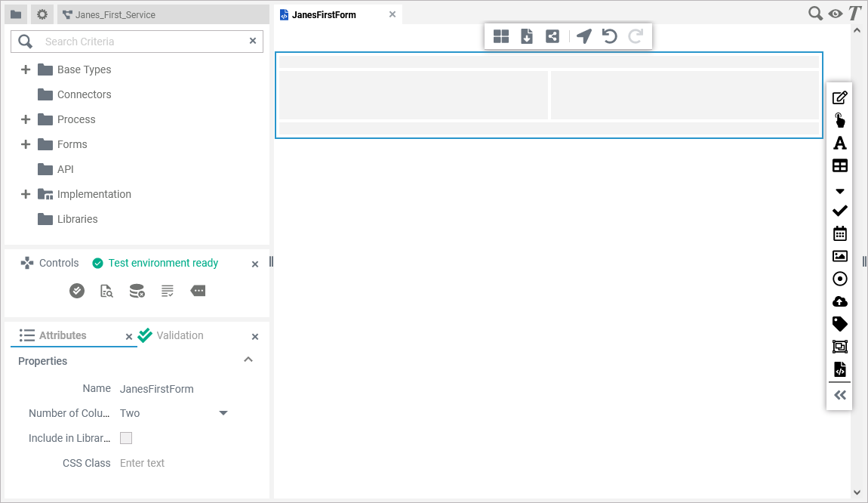The width and height of the screenshot is (868, 503).
Task: Select the Button control icon
Action: pos(839,119)
